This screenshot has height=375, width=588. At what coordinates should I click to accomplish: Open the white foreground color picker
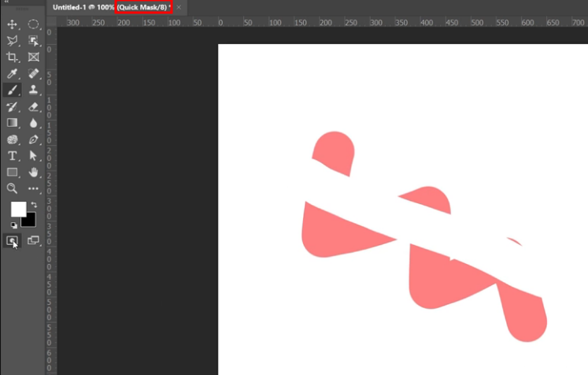click(x=17, y=208)
